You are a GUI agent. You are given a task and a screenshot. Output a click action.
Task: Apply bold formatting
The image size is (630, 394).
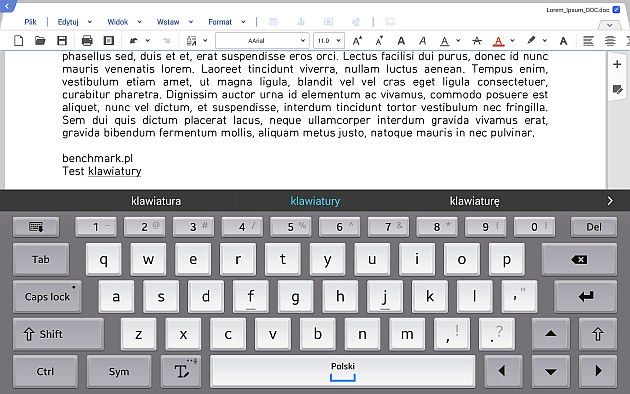click(401, 41)
